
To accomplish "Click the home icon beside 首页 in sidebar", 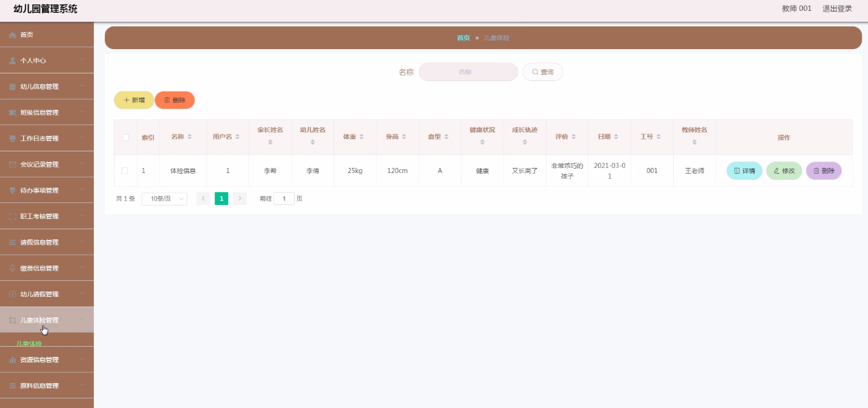I will (12, 35).
